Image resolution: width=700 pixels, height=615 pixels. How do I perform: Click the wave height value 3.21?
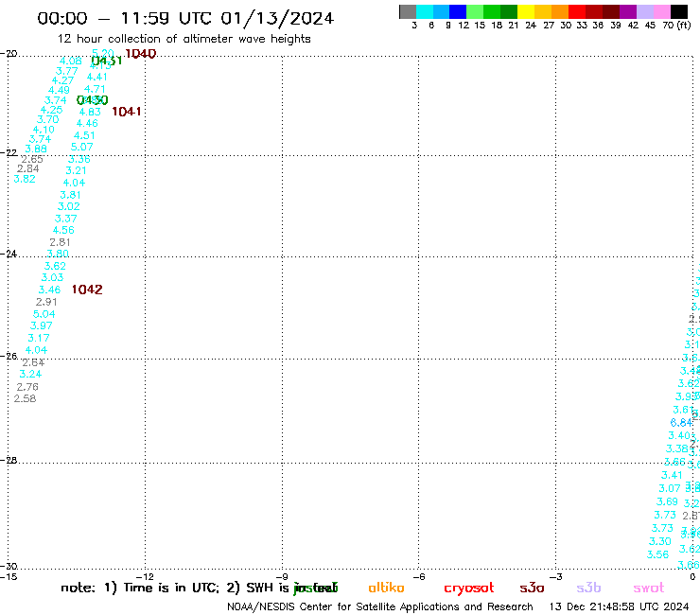tap(76, 170)
